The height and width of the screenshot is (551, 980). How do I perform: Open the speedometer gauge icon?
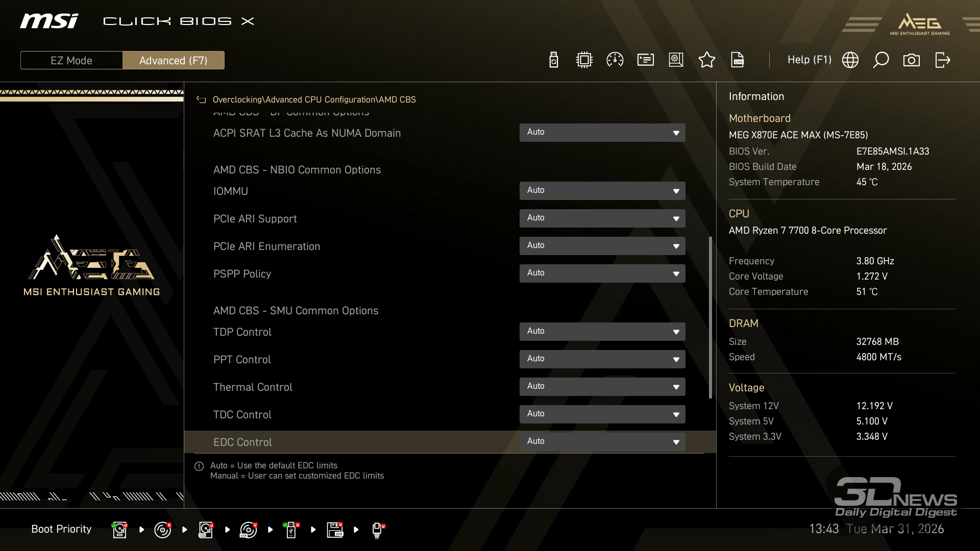[615, 60]
